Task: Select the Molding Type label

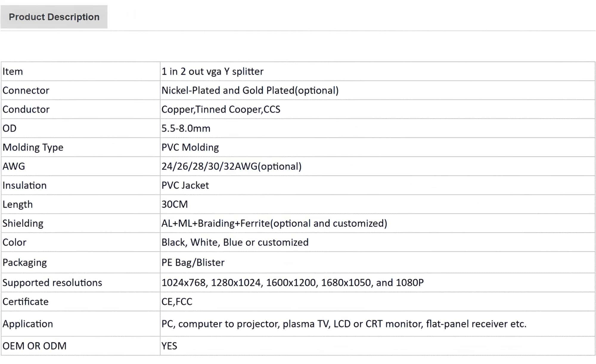Action: click(33, 147)
